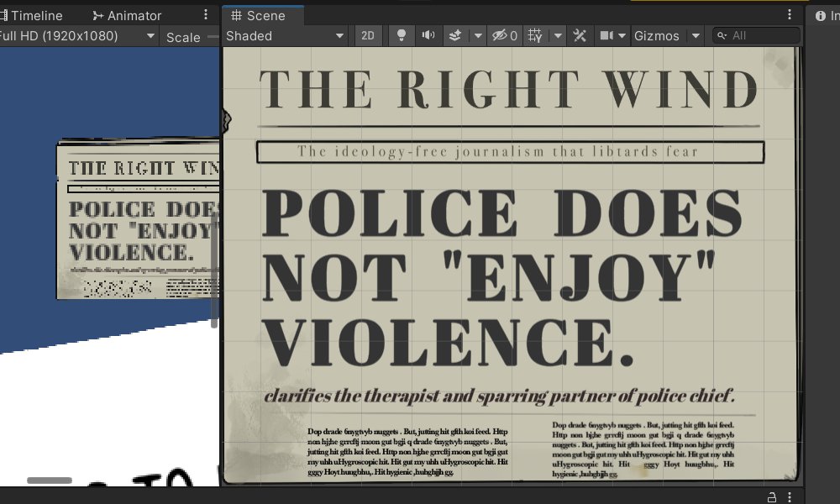Click the scene camera icon

tap(606, 36)
